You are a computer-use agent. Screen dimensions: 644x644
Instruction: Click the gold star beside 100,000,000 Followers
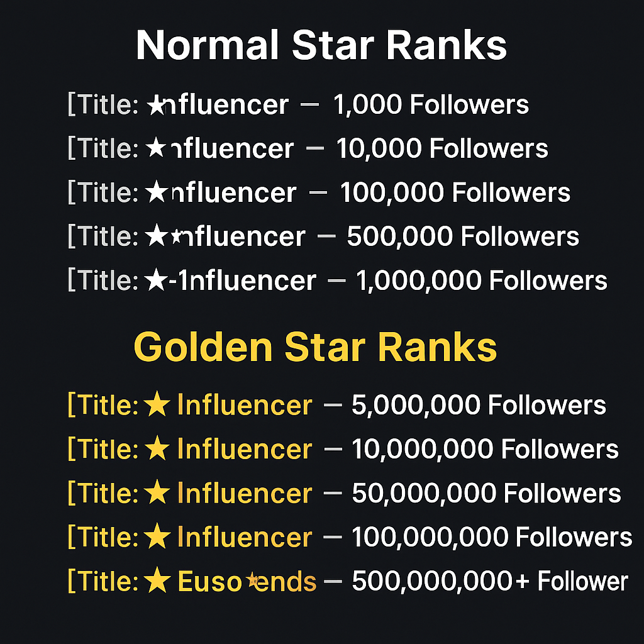(x=157, y=536)
